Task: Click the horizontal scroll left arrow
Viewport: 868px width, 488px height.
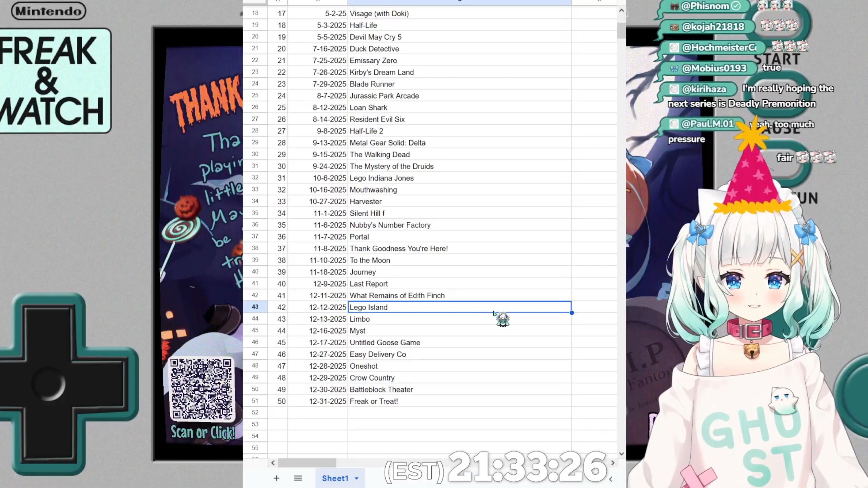Action: click(273, 463)
